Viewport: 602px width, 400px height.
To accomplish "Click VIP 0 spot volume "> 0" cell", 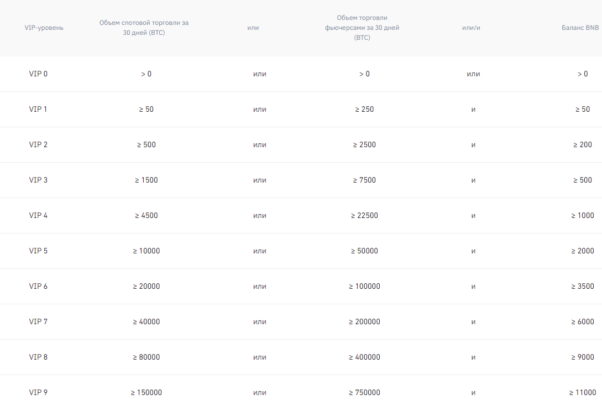I will tap(146, 74).
